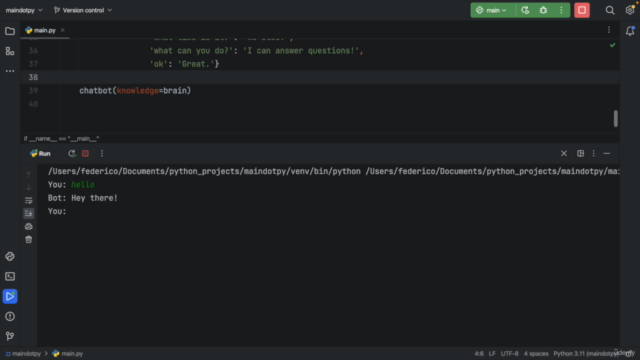Open the Structure tool window icon
Image resolution: width=640 pixels, height=360 pixels.
coord(10,51)
